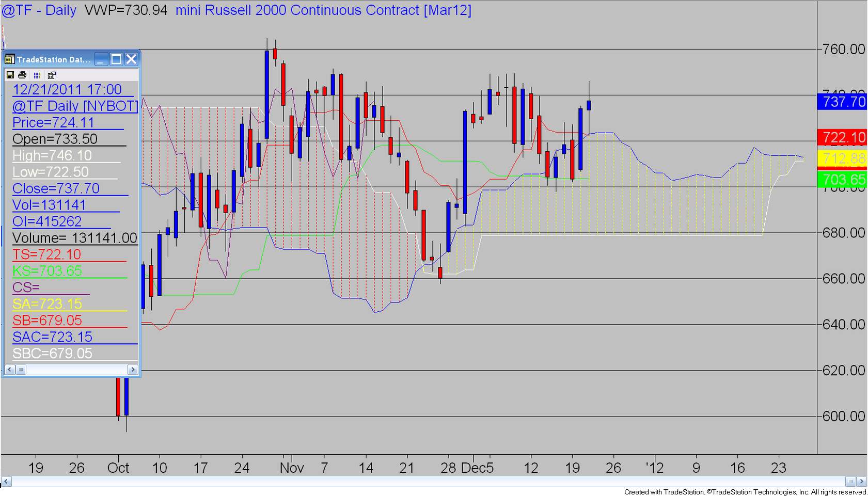Click the Print icon in the data window
Image resolution: width=868 pixels, height=496 pixels.
click(x=23, y=75)
